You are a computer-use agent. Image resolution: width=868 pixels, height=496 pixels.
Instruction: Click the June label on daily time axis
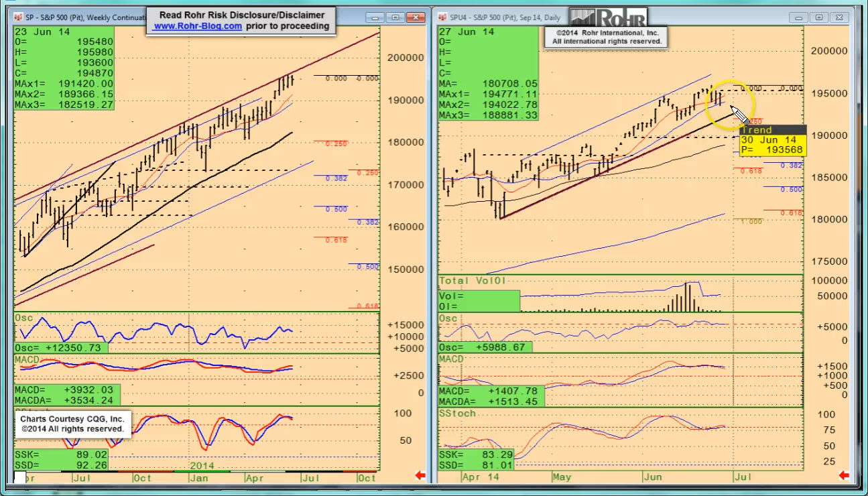[x=652, y=477]
